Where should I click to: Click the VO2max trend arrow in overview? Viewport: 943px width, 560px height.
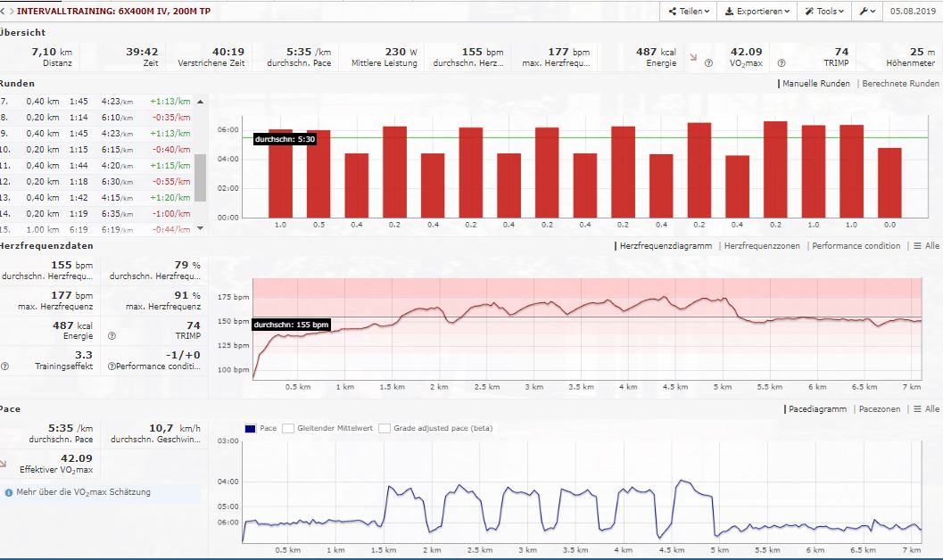pyautogui.click(x=694, y=57)
